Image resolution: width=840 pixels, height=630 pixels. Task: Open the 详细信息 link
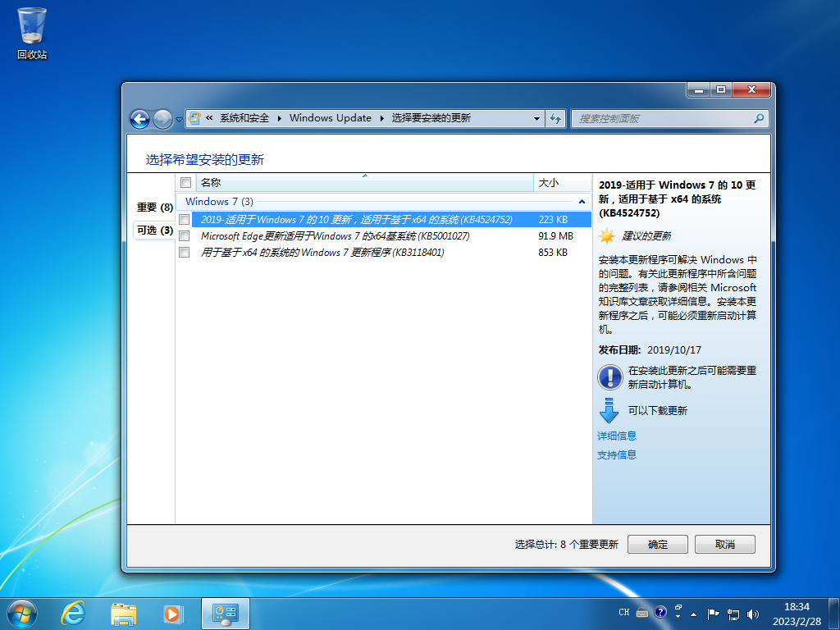pyautogui.click(x=617, y=436)
